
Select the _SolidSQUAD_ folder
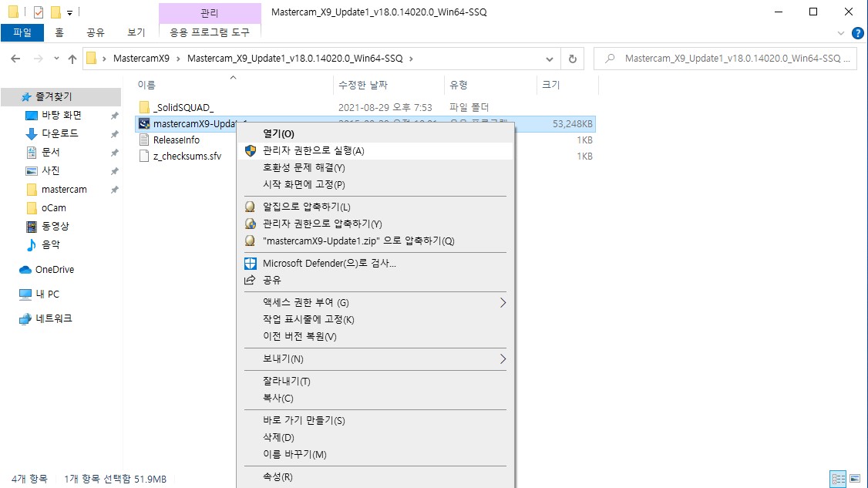click(183, 107)
